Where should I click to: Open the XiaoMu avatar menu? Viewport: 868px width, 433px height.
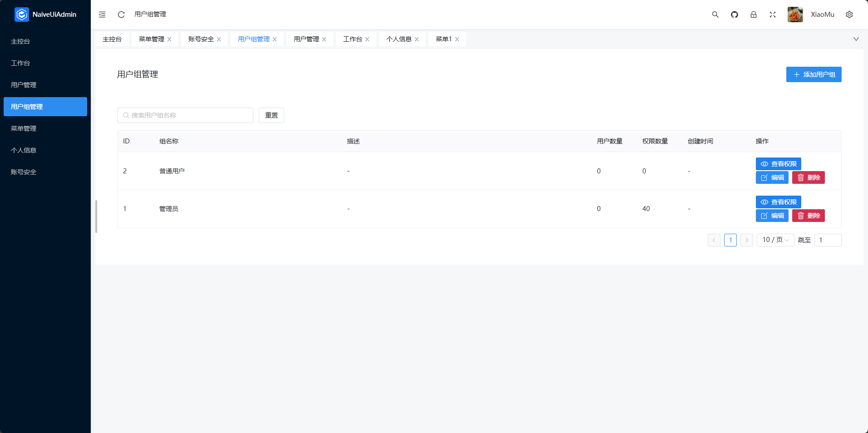[x=795, y=14]
